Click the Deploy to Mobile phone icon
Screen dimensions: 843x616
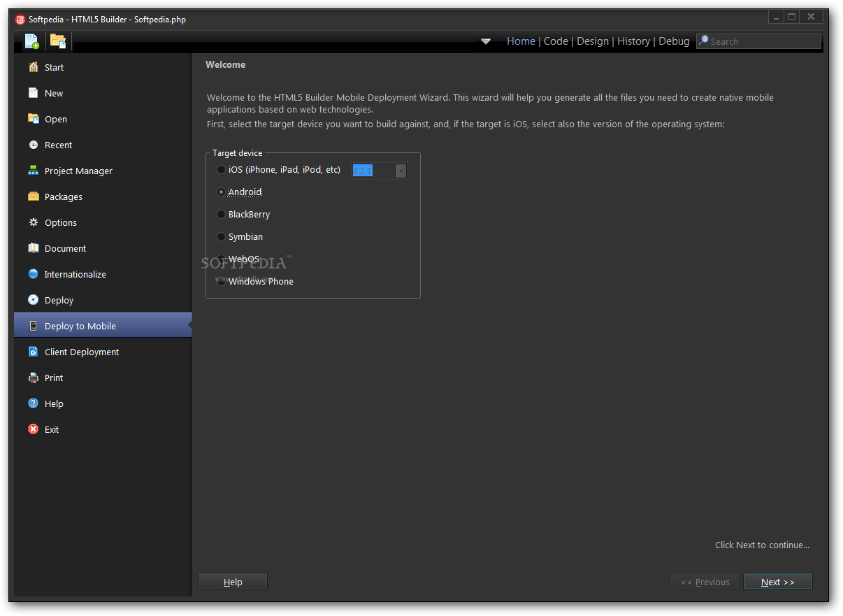click(x=33, y=326)
